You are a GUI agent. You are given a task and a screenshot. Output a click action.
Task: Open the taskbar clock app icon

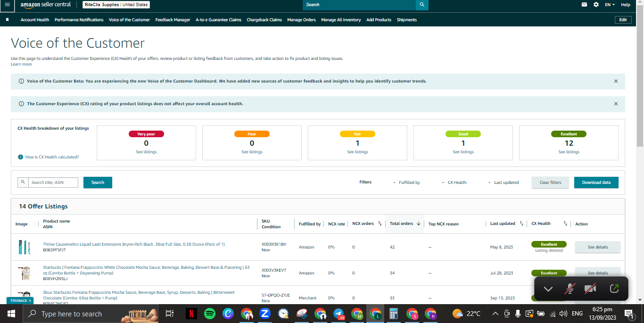[283, 314]
